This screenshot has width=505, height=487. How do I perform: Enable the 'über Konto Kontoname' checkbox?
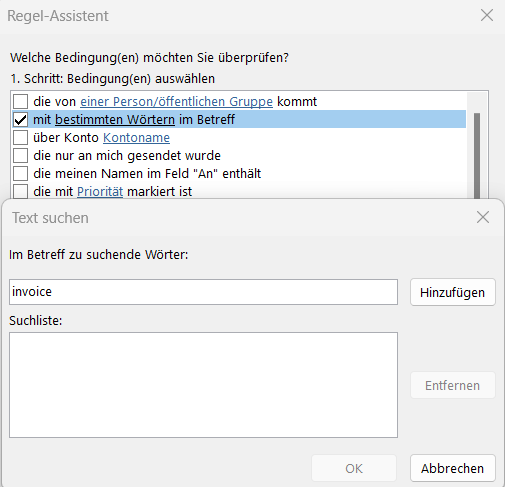point(20,137)
